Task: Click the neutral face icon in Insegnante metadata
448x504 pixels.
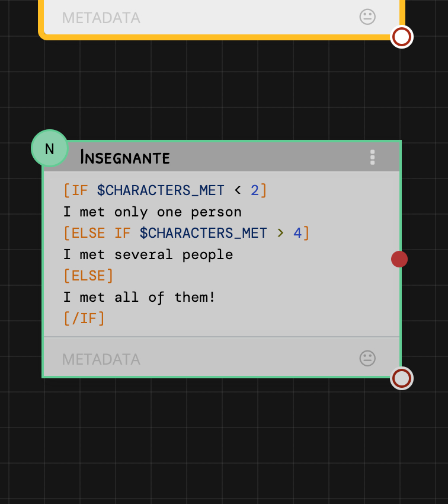Action: [367, 358]
